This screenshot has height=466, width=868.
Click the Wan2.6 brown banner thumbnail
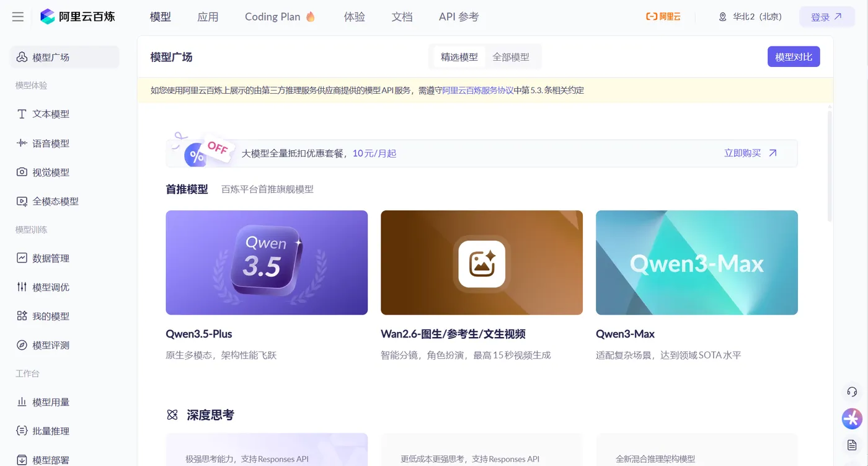click(x=482, y=262)
